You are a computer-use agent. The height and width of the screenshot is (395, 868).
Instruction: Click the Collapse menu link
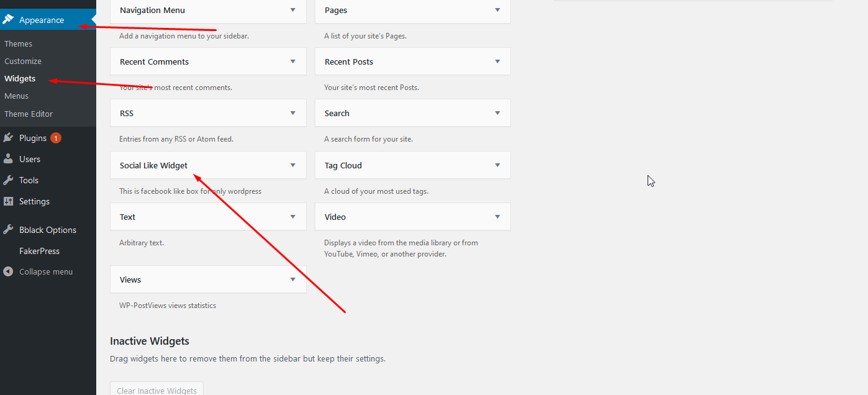pos(46,271)
